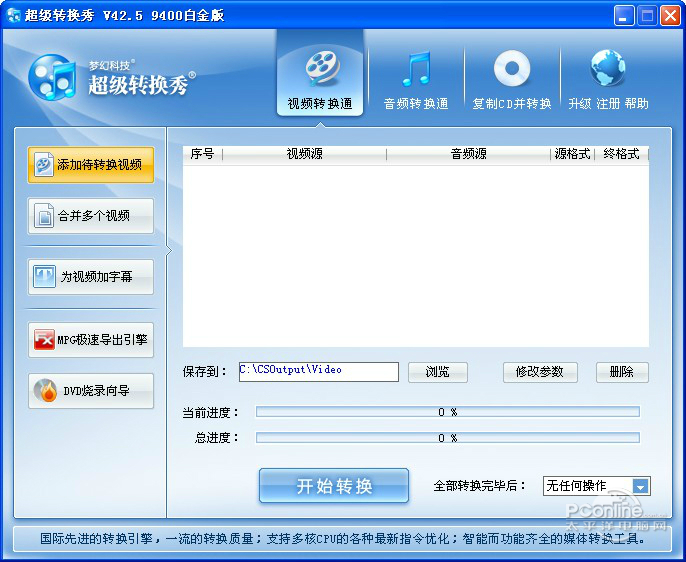This screenshot has width=686, height=562.
Task: Click the 当前进度 progress bar
Action: point(448,412)
